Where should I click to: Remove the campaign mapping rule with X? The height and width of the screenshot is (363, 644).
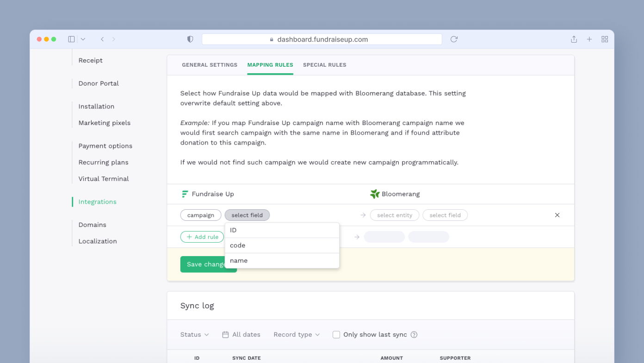coord(557,215)
